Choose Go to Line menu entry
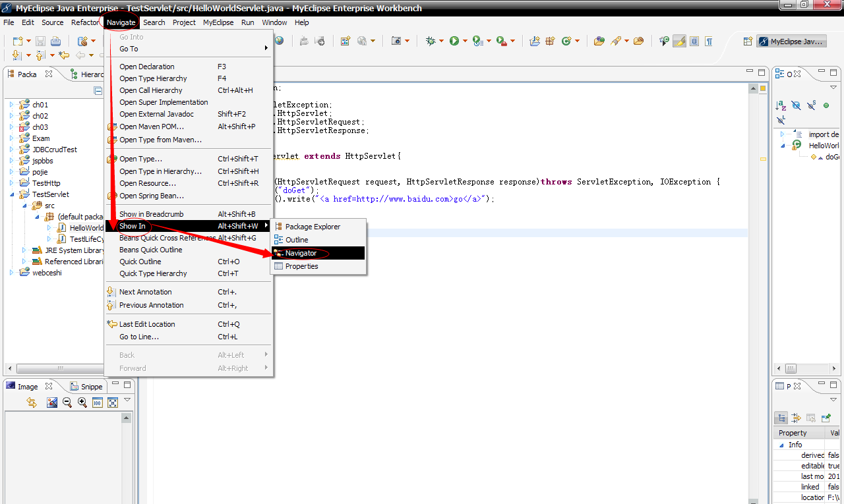The image size is (844, 504). coord(189,337)
